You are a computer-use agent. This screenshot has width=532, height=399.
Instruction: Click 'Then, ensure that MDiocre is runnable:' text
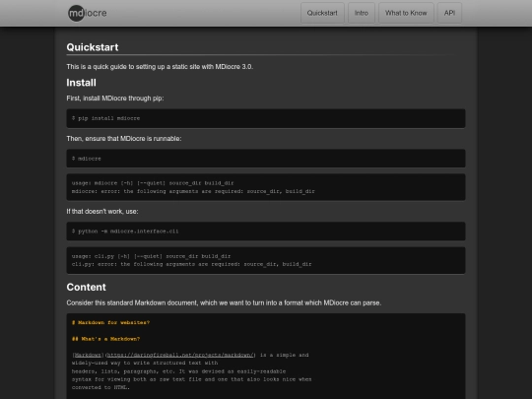click(124, 139)
